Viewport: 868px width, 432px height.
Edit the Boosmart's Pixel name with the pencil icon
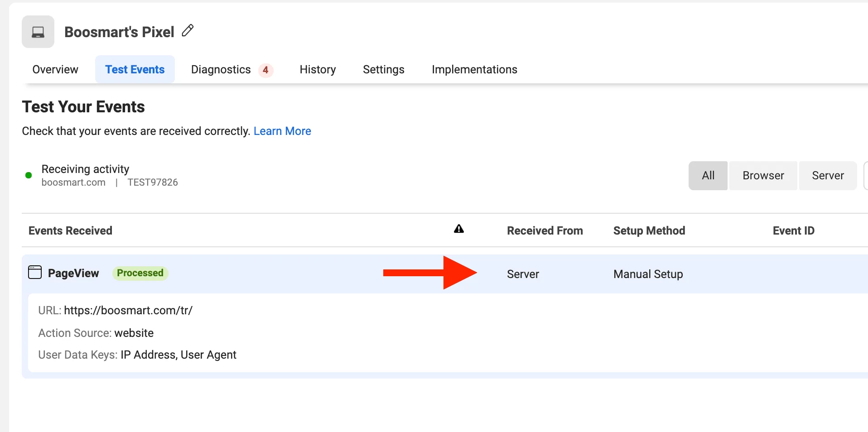tap(188, 31)
